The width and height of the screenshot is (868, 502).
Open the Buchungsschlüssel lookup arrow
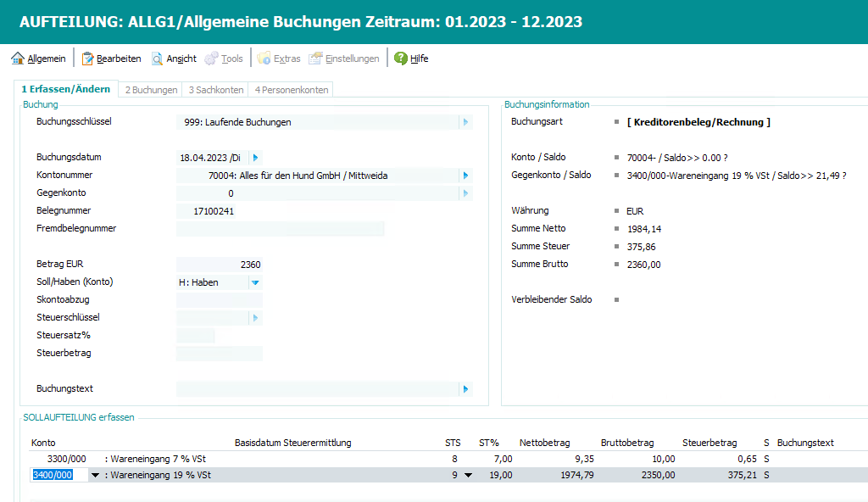(465, 122)
